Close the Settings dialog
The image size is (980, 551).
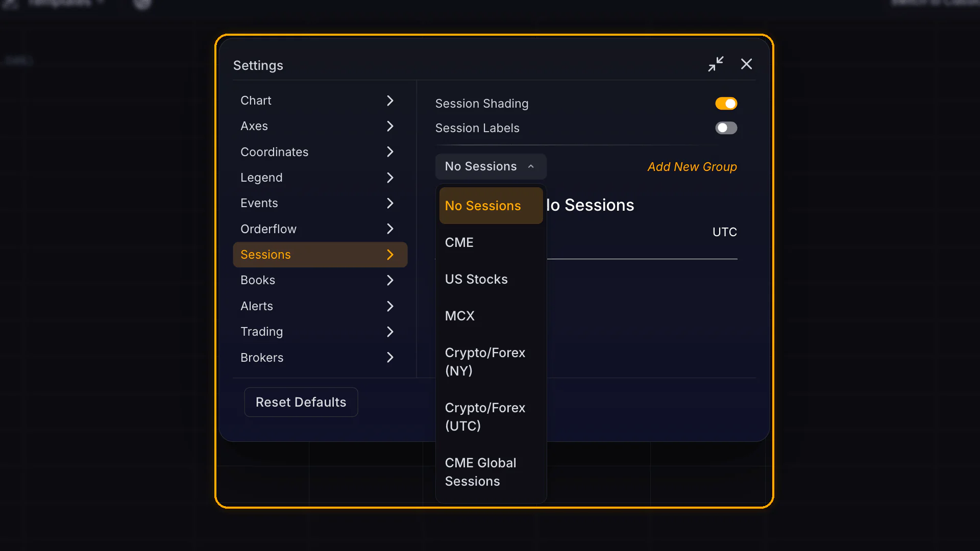tap(746, 64)
